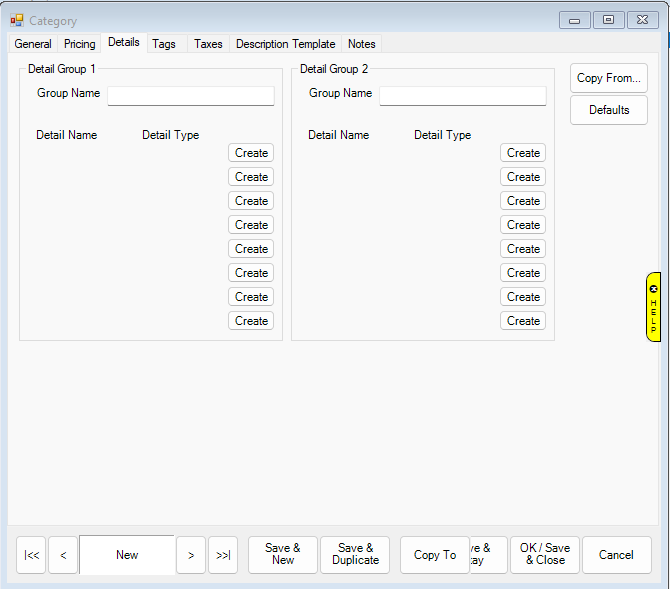670x589 pixels.
Task: Open the Taxes tab
Action: click(x=208, y=44)
